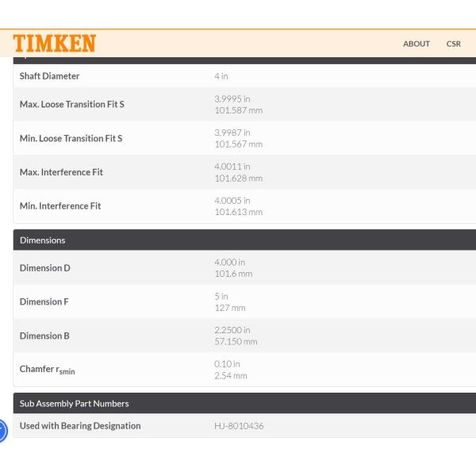Click the Dimensions section header

point(43,240)
